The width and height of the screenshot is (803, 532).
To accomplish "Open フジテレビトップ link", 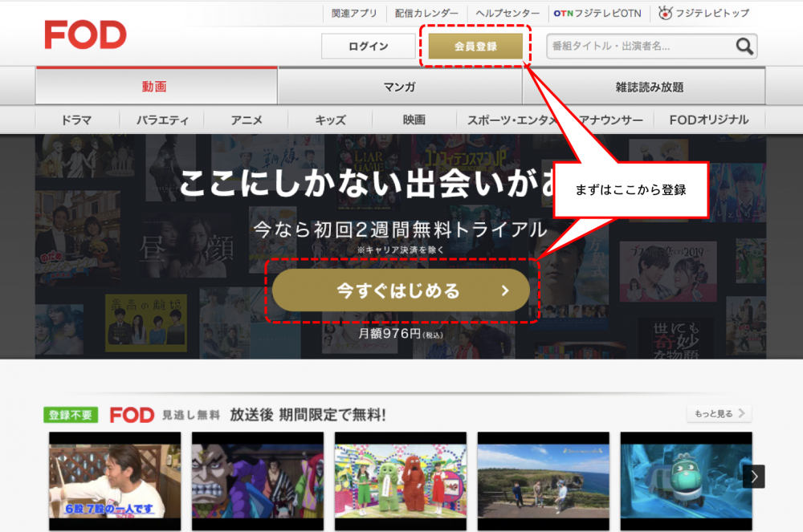I will (703, 14).
